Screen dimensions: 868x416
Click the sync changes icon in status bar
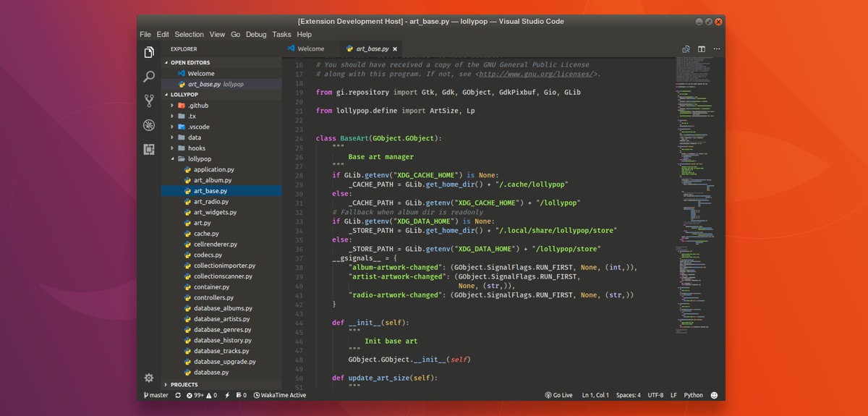(x=178, y=396)
